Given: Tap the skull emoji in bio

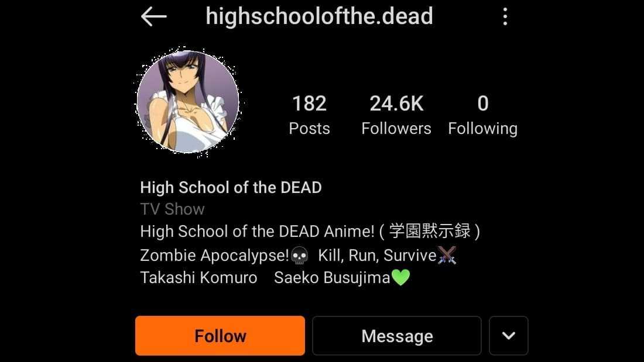Looking at the screenshot, I should coord(299,256).
